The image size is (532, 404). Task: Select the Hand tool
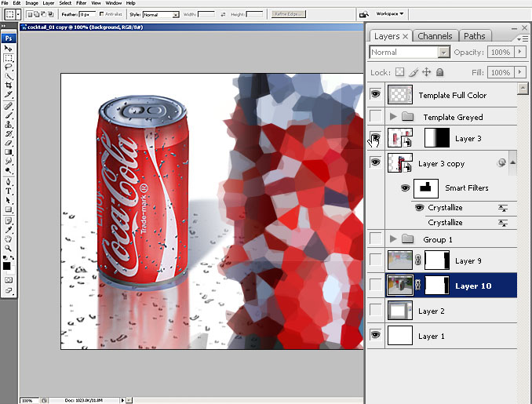click(9, 239)
